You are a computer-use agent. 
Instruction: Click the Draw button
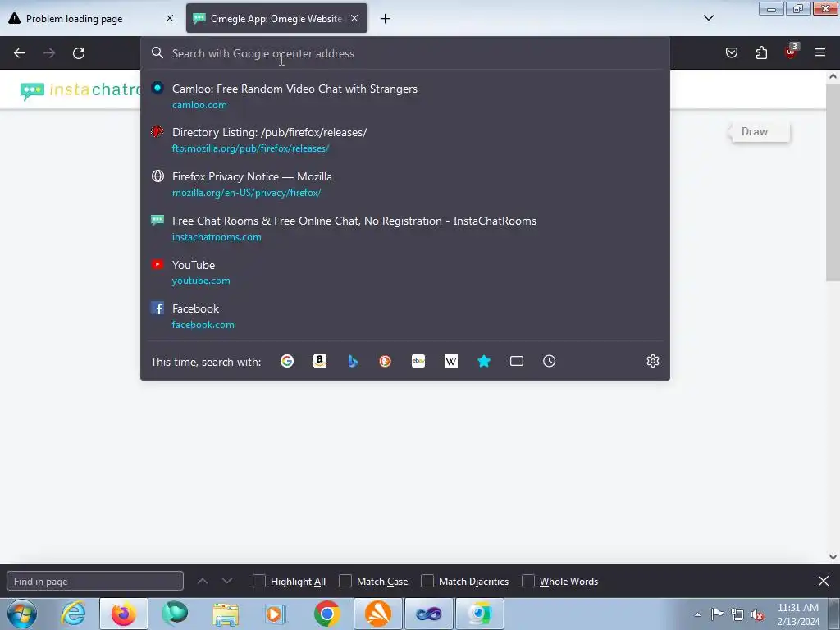pyautogui.click(x=759, y=132)
